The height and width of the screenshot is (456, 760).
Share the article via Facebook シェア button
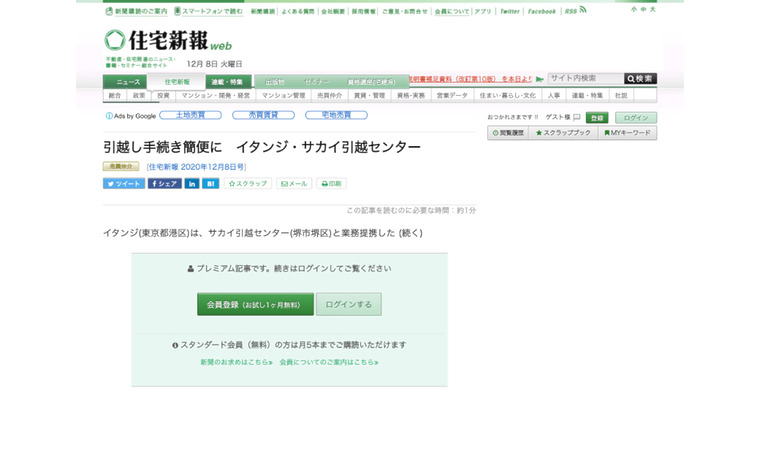(x=164, y=184)
